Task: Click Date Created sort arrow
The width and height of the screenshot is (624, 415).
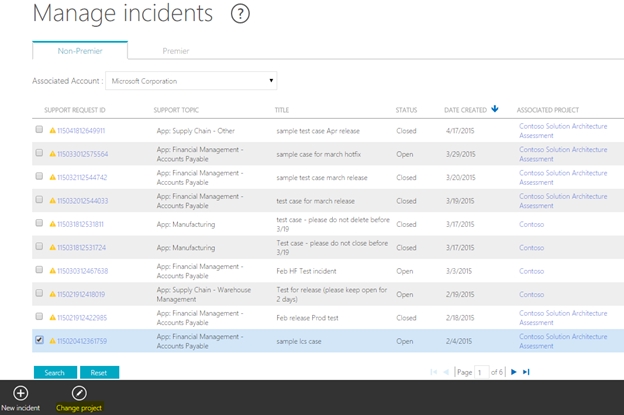Action: [495, 108]
